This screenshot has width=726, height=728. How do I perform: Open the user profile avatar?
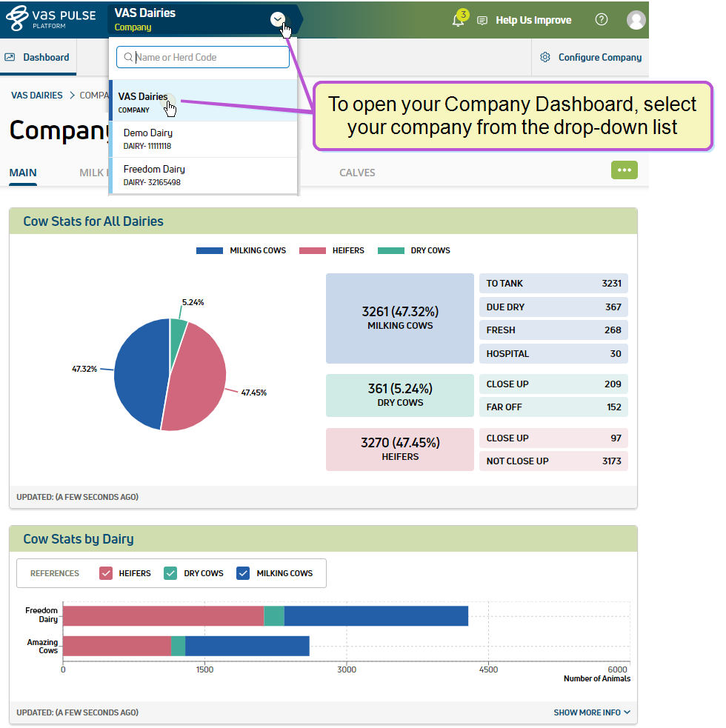(x=636, y=20)
